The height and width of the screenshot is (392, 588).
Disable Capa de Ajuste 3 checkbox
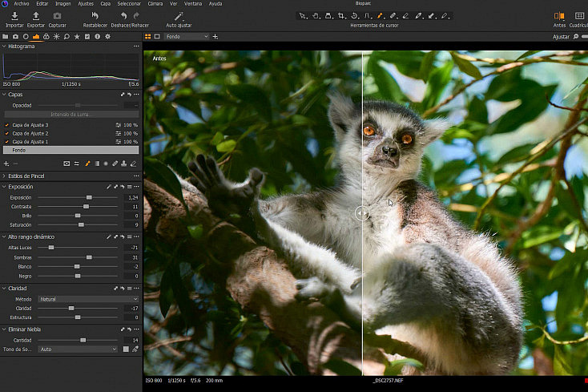(6, 125)
